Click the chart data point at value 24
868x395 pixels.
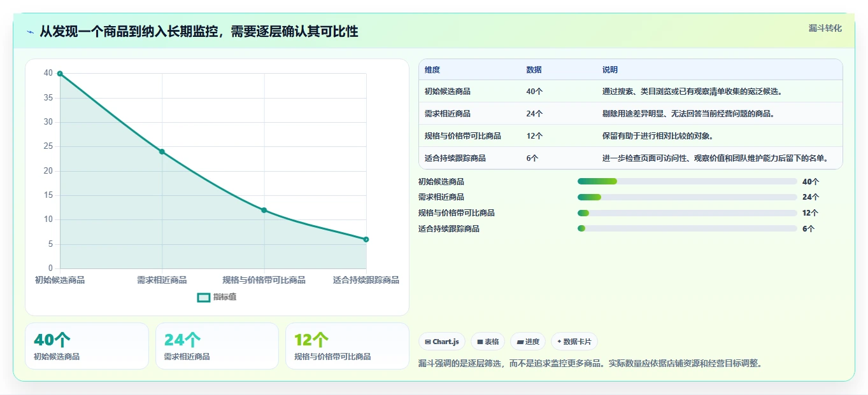(x=162, y=151)
